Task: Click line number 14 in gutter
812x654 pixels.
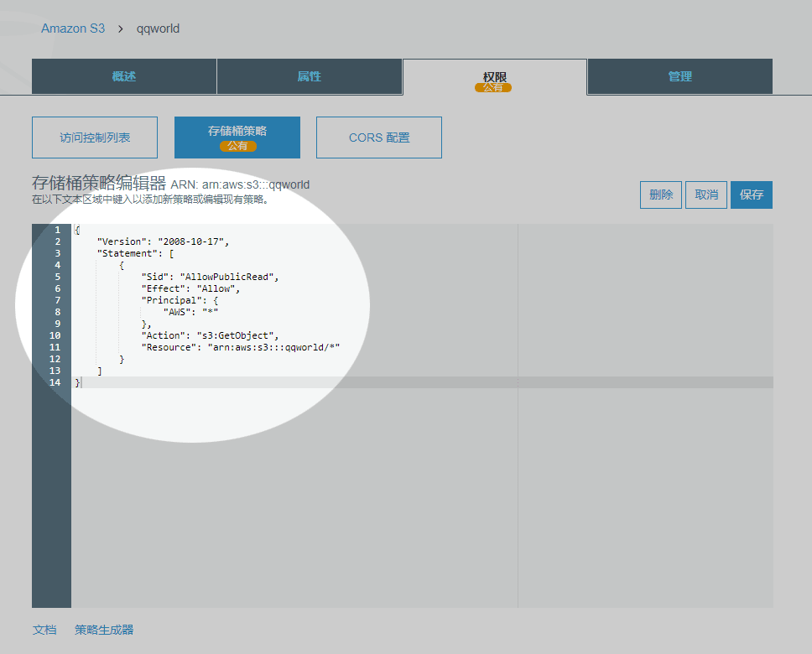Action: (x=55, y=382)
